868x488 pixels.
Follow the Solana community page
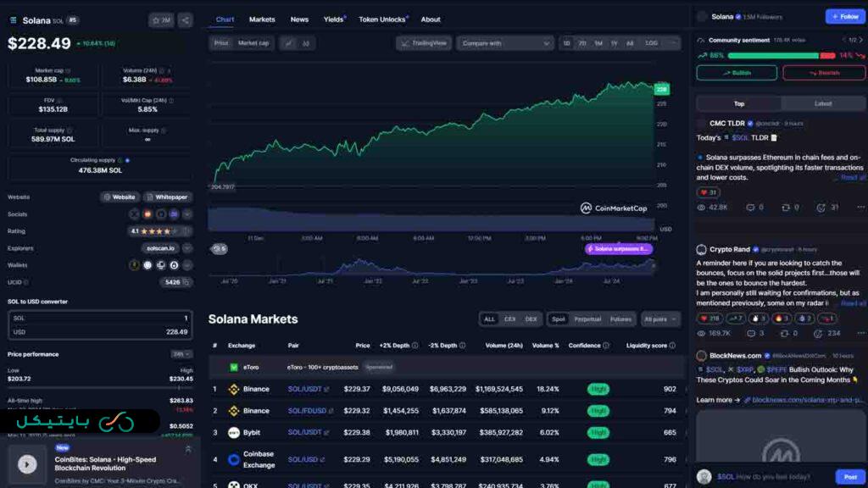pos(845,17)
